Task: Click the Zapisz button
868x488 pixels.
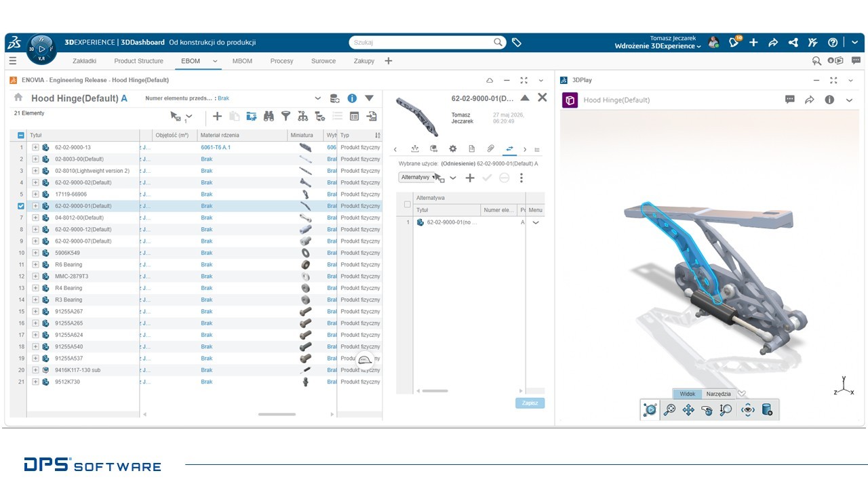Action: pyautogui.click(x=530, y=403)
